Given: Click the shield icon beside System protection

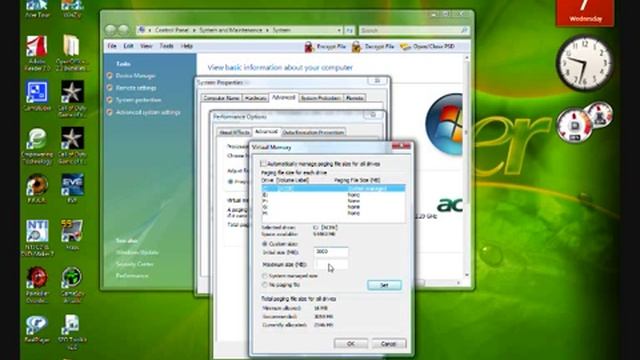Looking at the screenshot, I should pyautogui.click(x=109, y=100).
